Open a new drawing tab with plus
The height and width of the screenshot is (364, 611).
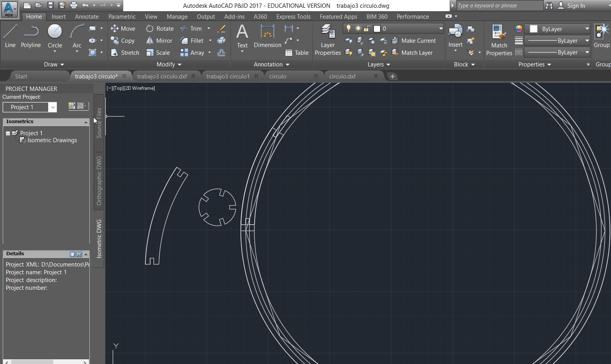coord(393,77)
